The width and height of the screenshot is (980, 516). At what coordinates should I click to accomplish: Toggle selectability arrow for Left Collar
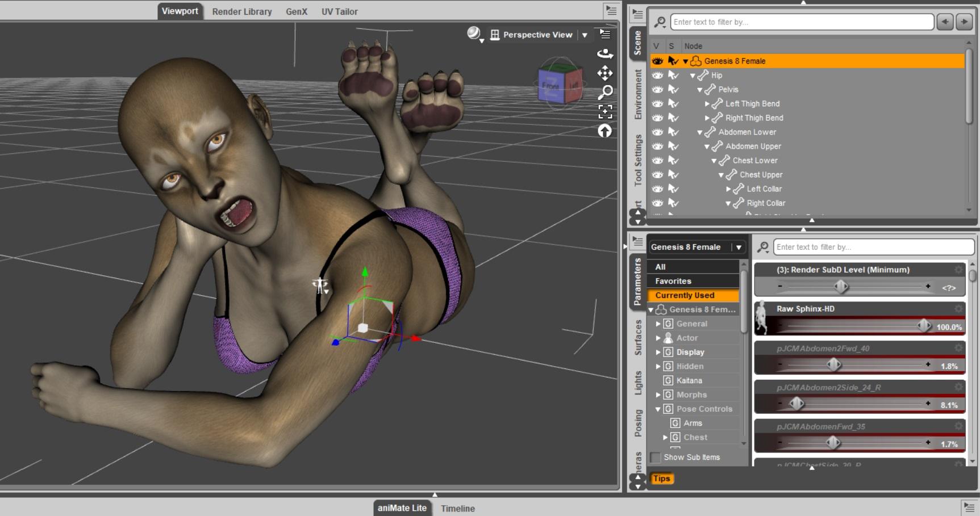[673, 188]
